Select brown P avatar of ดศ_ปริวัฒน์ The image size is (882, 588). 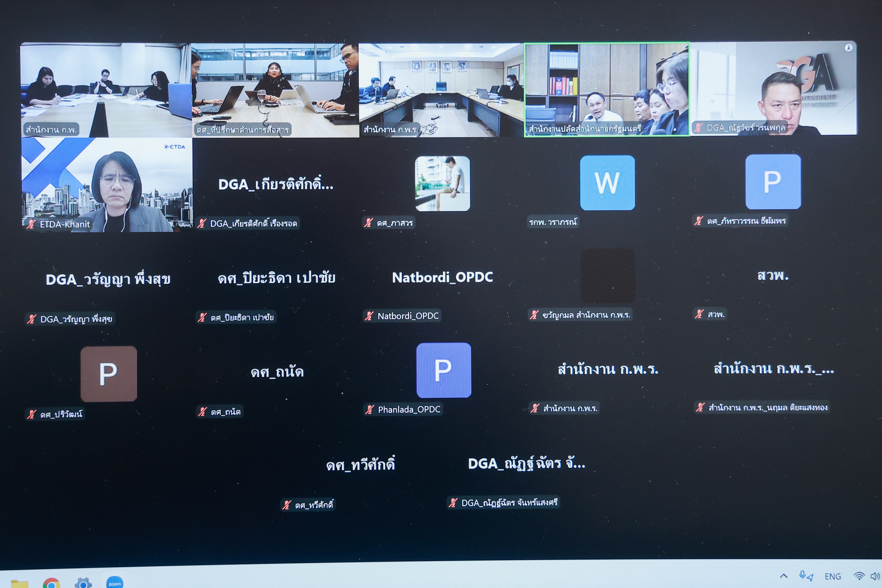pos(108,374)
